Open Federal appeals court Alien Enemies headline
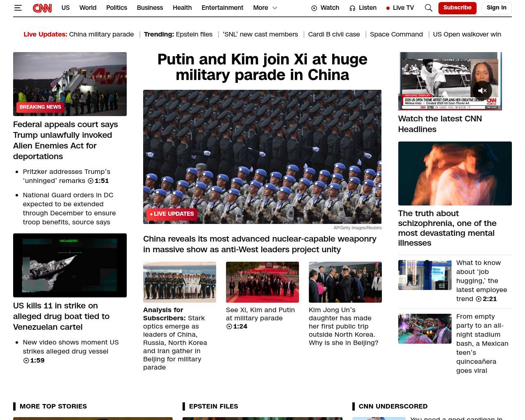 click(66, 140)
